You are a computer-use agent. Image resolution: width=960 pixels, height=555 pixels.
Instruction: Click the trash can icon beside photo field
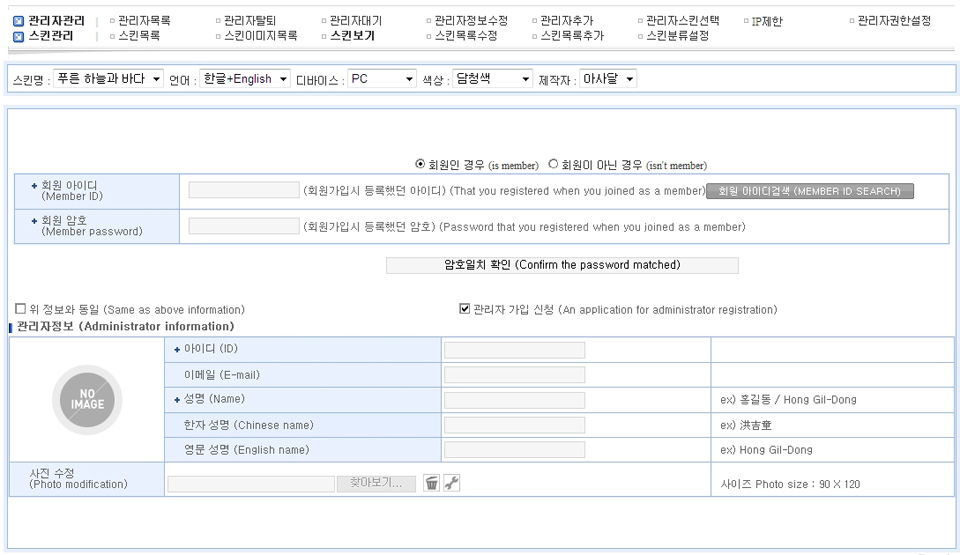coord(431,483)
